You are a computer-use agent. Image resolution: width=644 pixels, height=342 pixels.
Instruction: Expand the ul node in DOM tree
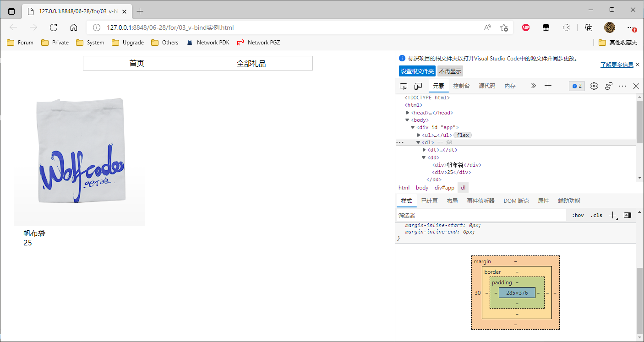[419, 135]
